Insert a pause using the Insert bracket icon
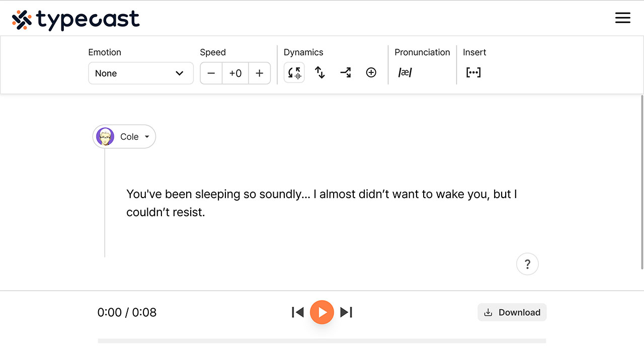644x362 pixels. point(473,72)
